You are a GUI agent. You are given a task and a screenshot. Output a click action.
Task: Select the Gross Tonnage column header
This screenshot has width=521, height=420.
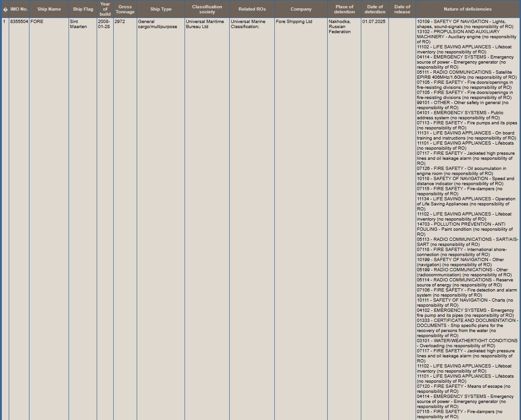tap(125, 9)
